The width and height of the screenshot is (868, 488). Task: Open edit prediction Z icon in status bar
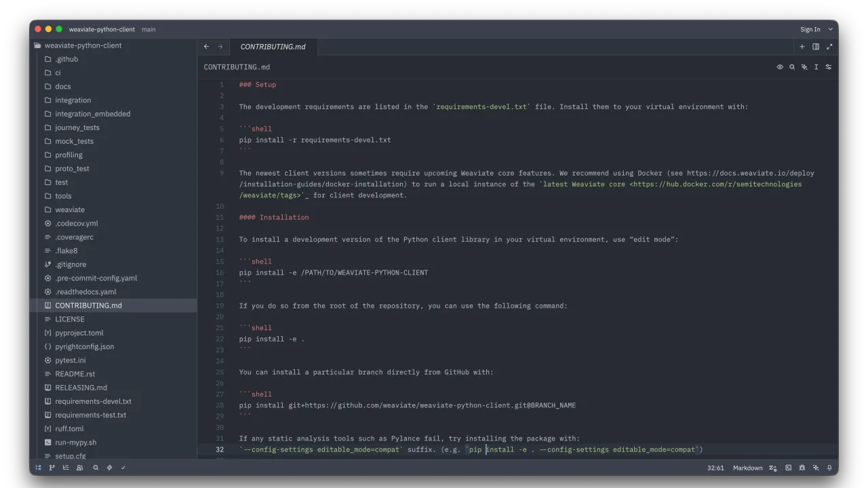tap(773, 468)
